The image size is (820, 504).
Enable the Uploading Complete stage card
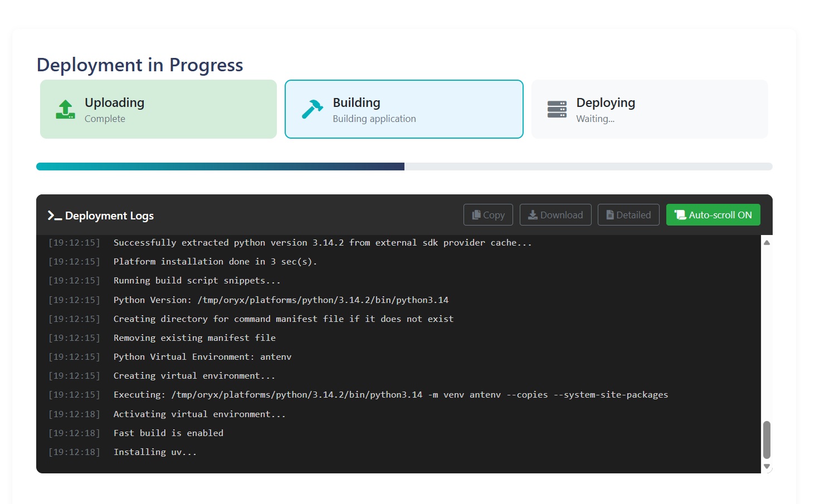tap(158, 109)
